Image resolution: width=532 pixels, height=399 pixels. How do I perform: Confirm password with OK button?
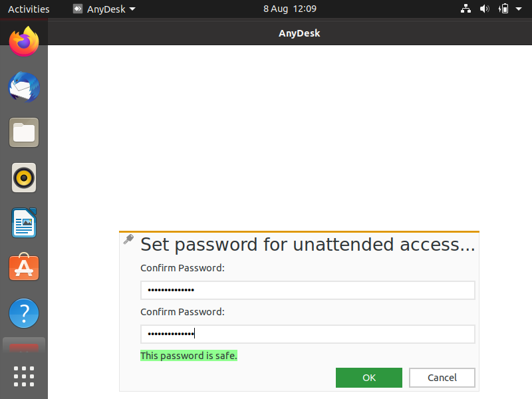click(x=369, y=378)
